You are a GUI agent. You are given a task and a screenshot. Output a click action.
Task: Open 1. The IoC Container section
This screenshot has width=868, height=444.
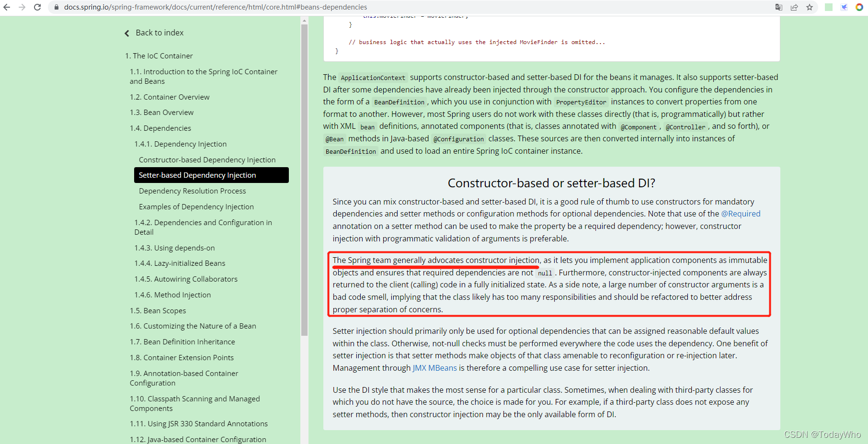159,56
